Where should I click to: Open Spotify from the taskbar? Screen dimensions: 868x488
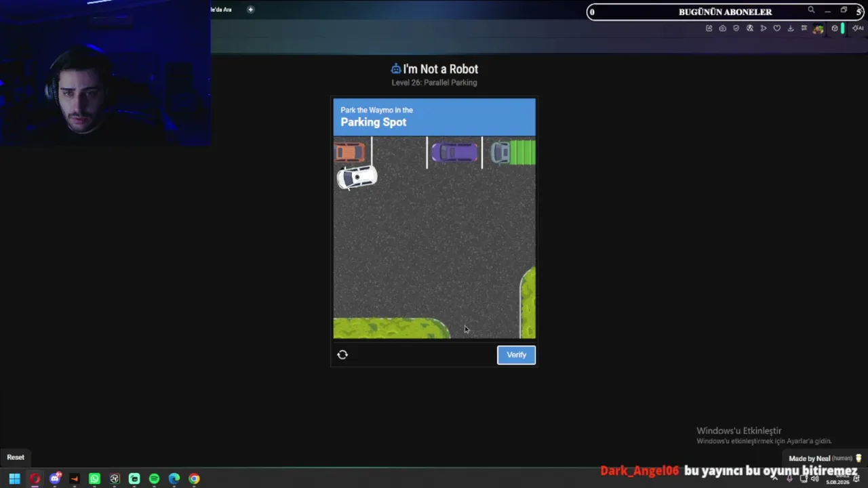pos(154,479)
